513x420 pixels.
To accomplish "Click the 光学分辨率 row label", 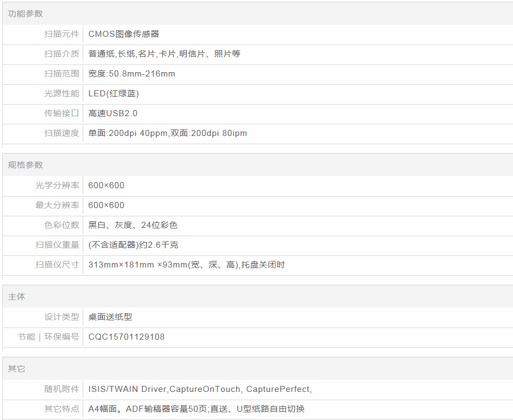I will point(57,186).
